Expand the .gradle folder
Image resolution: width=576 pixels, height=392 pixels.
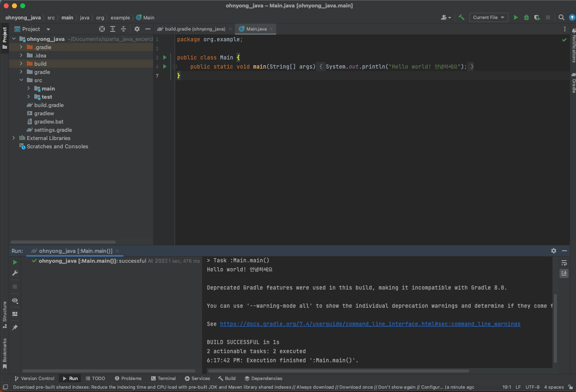pos(21,47)
